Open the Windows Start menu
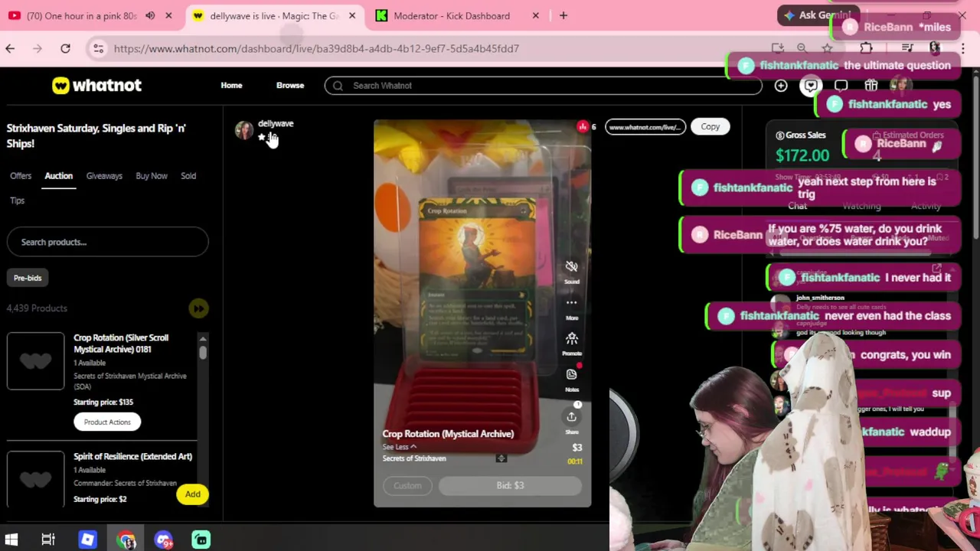The height and width of the screenshot is (551, 980). coord(11,540)
